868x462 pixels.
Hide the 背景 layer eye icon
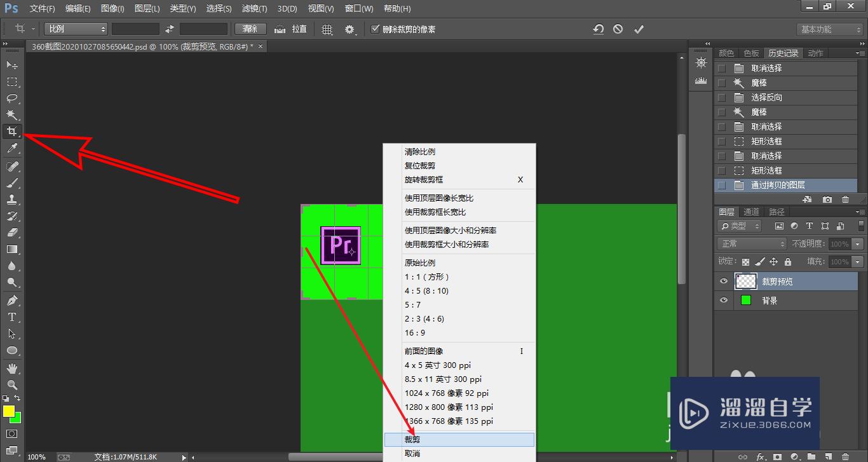click(x=723, y=301)
